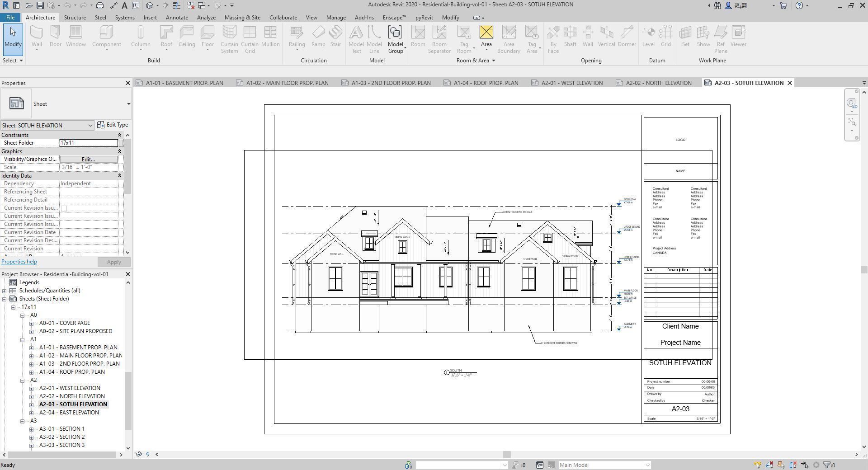Collapse the Constraints section
Screen dimensions: 868x470
coord(120,135)
